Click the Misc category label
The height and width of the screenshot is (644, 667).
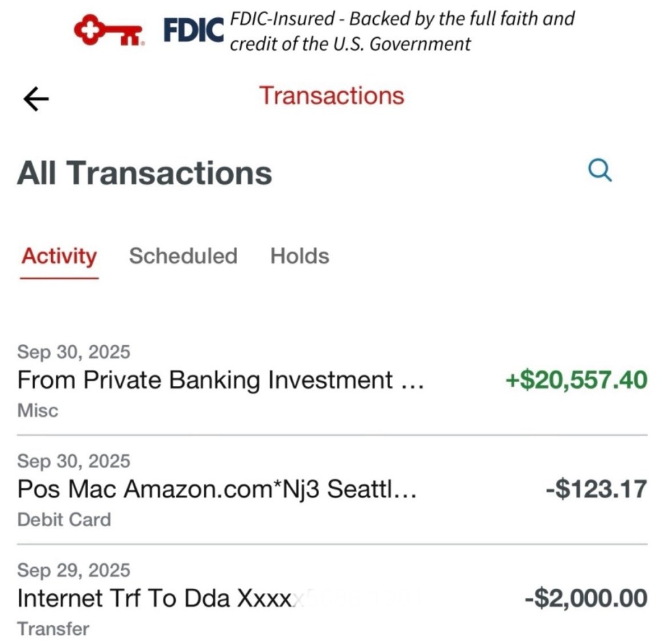coord(37,410)
